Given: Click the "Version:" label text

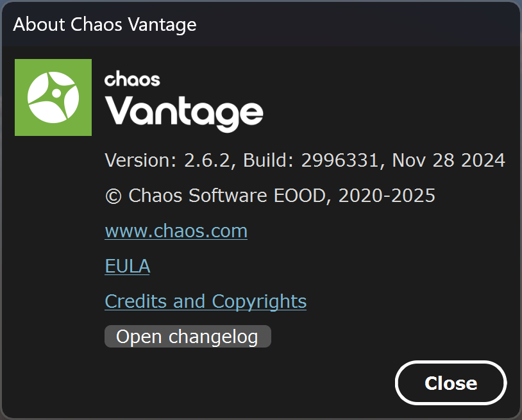Looking at the screenshot, I should [141, 160].
